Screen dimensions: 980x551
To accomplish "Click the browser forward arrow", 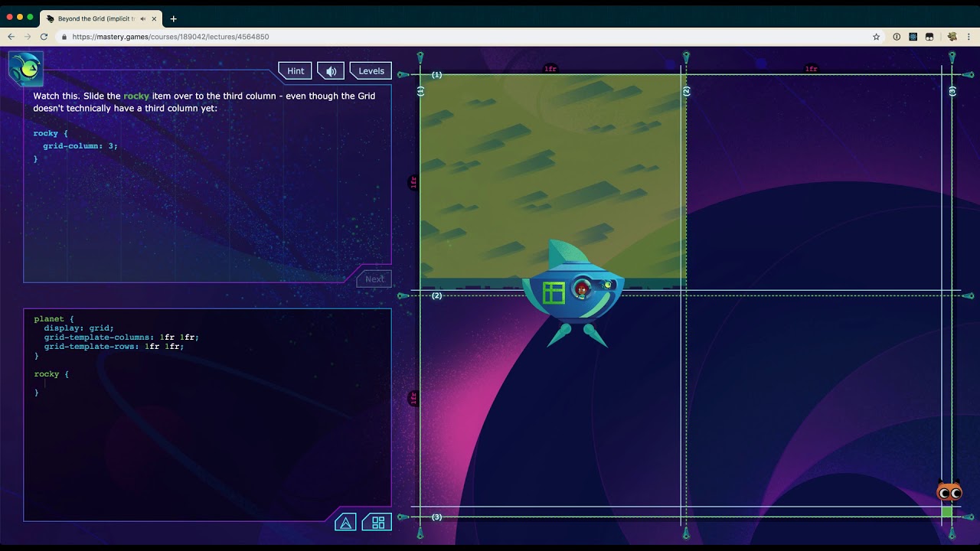I will point(28,36).
